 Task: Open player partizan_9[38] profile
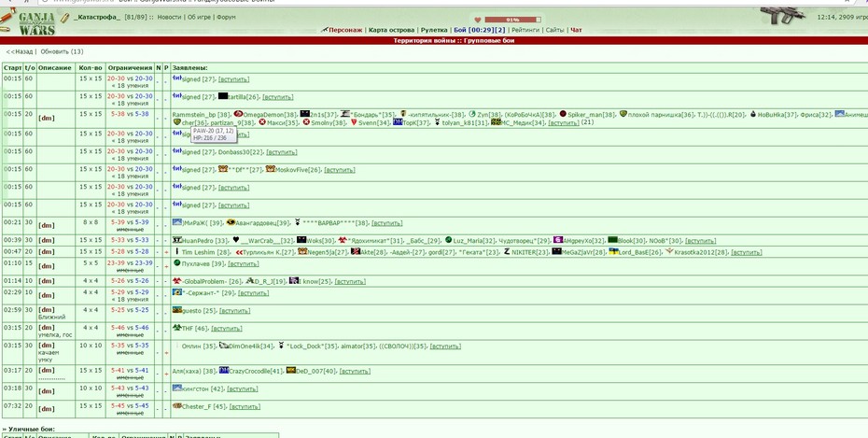(x=232, y=123)
